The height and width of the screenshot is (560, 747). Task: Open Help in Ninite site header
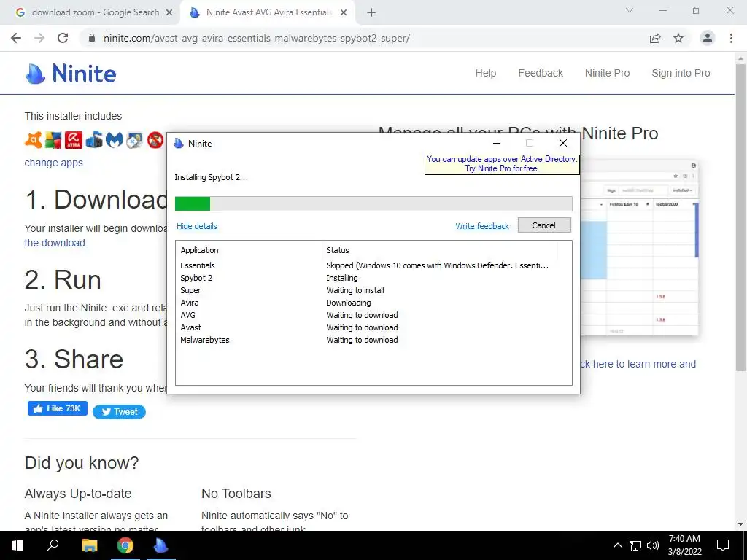tap(485, 73)
